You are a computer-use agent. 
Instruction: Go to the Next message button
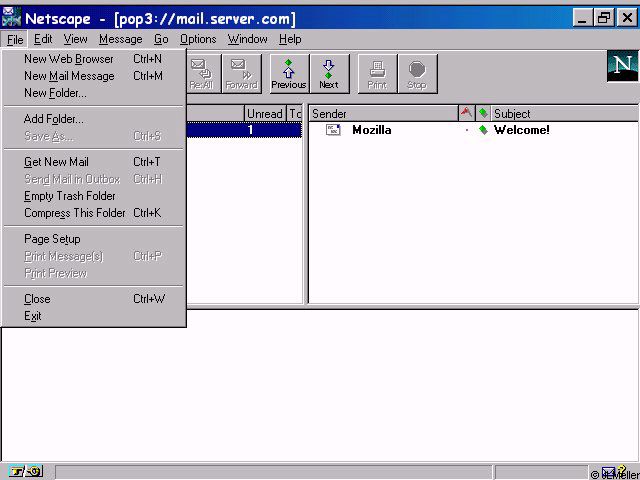tap(329, 74)
